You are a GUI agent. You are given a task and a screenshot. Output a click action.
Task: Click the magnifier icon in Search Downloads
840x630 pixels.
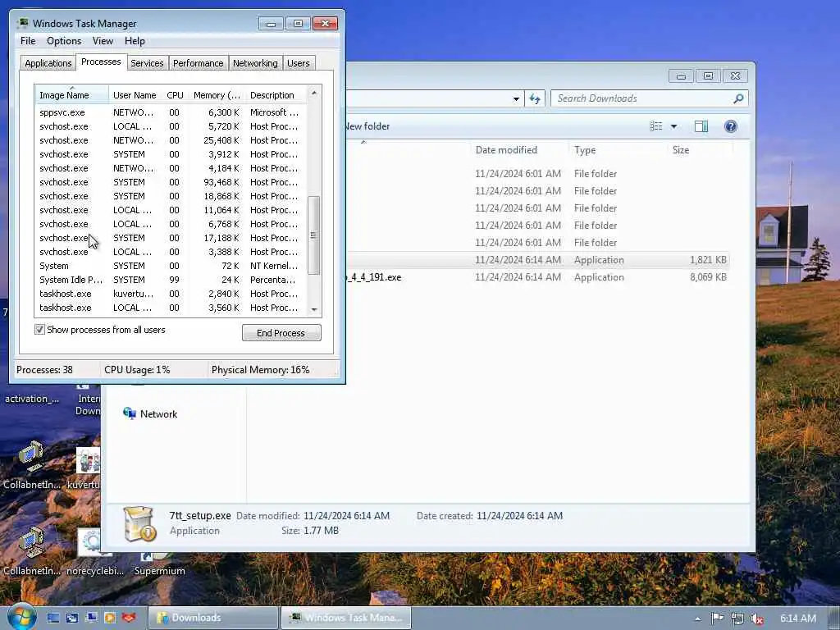pyautogui.click(x=738, y=98)
